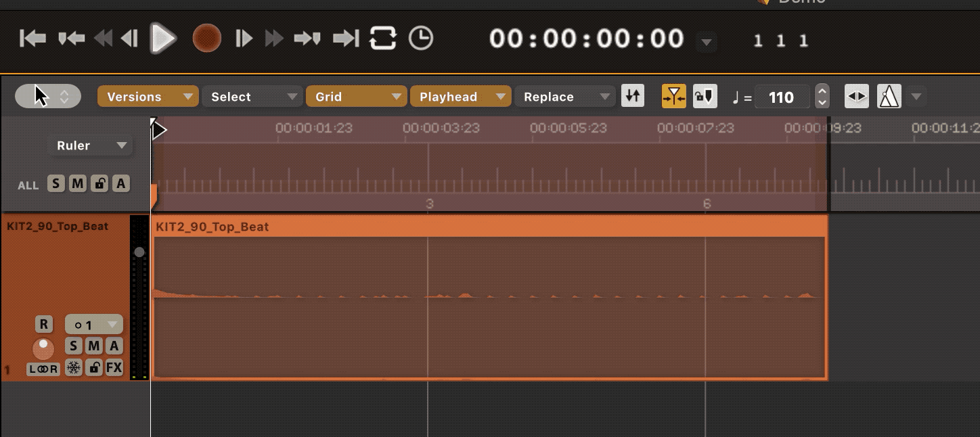Go to previous marker in transport
The image size is (980, 437).
[71, 39]
